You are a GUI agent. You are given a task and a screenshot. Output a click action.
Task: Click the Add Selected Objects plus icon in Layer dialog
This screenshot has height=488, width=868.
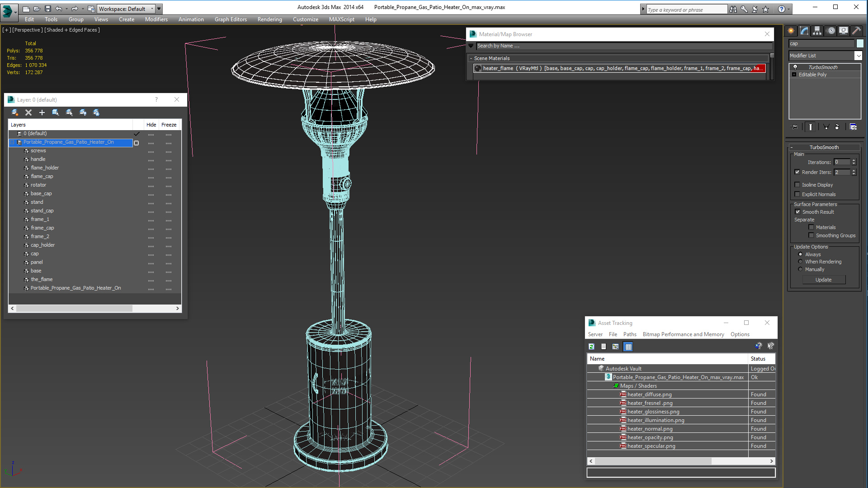(x=42, y=113)
